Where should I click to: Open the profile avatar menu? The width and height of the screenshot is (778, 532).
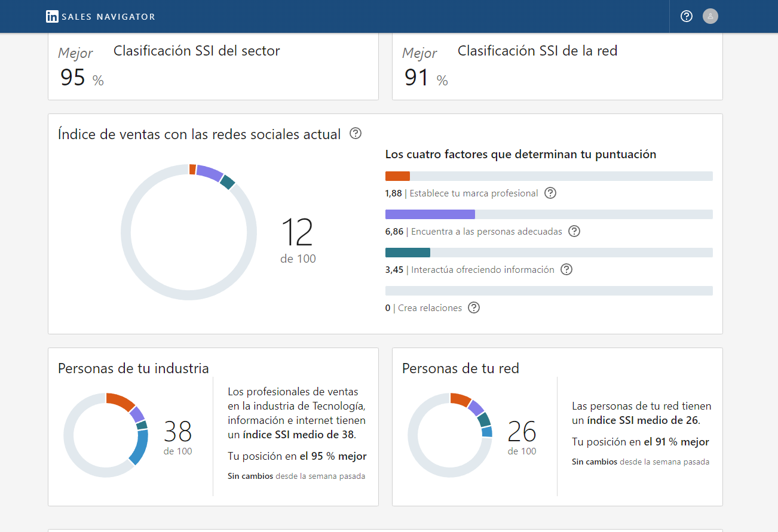[710, 16]
